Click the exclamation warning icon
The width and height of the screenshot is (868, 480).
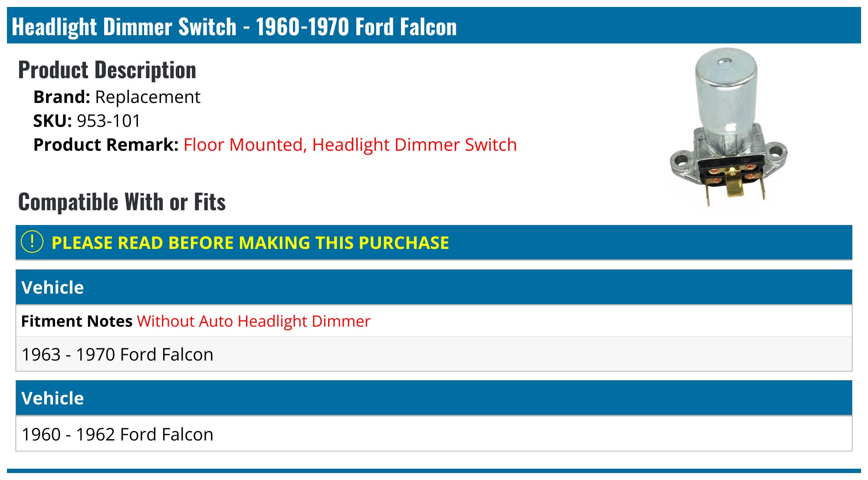point(32,242)
